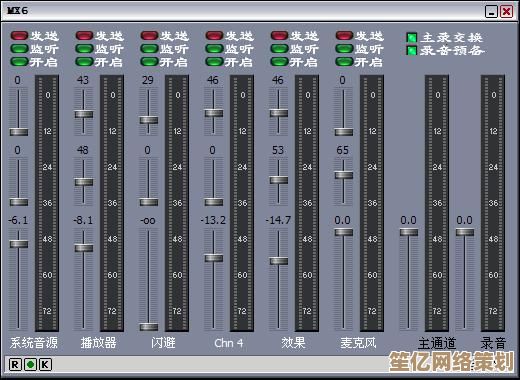Toggle 监听 (monitor) LED on 系统音源 channel
The width and height of the screenshot is (520, 380).
[x=19, y=49]
